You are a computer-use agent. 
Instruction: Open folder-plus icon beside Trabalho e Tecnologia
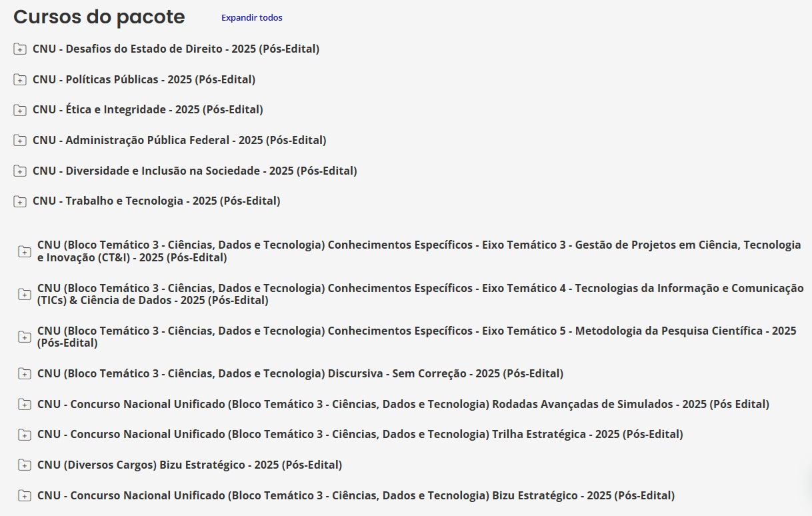point(20,201)
